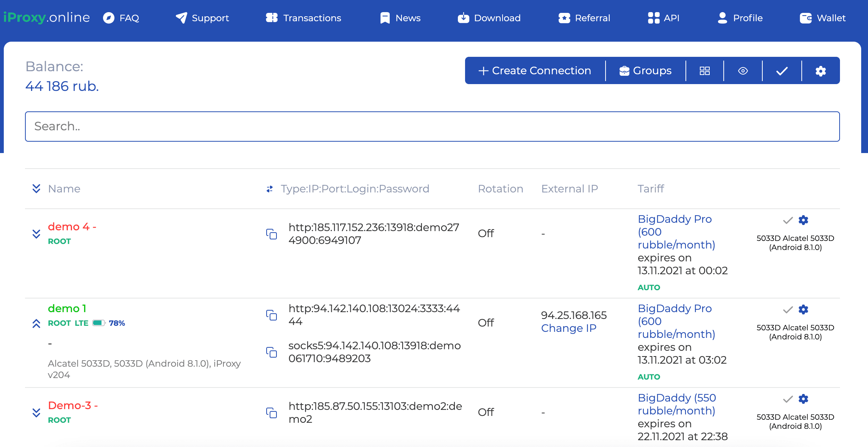Collapse the demo 1 connection details
Viewport: 868px width, 447px height.
click(36, 324)
